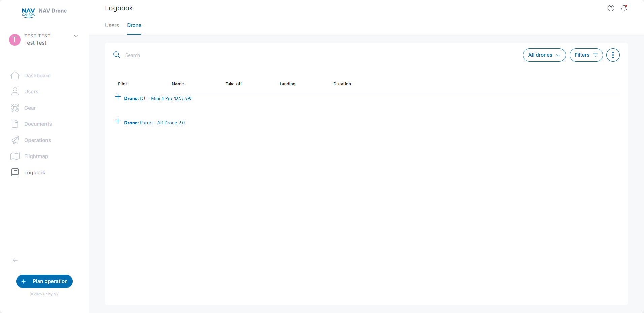The height and width of the screenshot is (313, 644).
Task: Click the Users person icon in sidebar
Action: pyautogui.click(x=15, y=91)
